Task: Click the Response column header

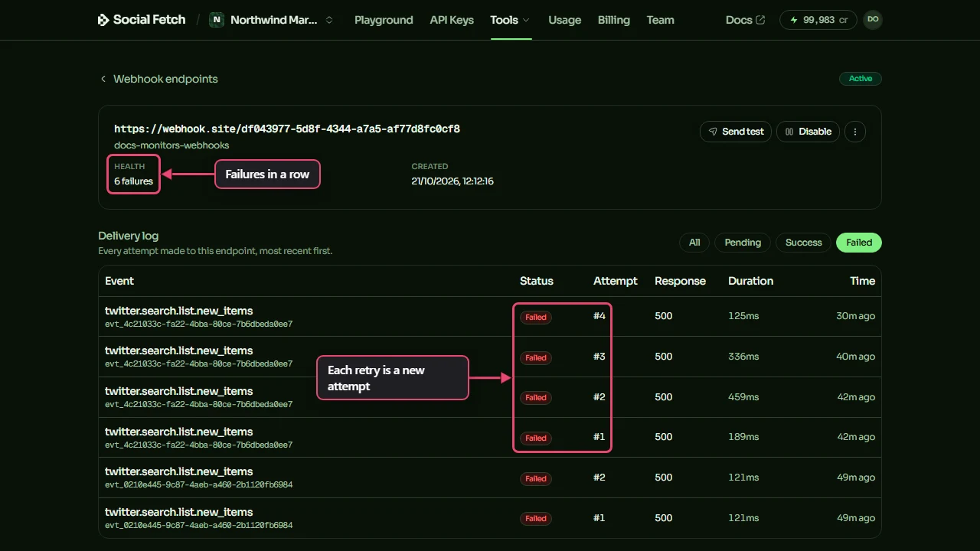Action: 680,281
